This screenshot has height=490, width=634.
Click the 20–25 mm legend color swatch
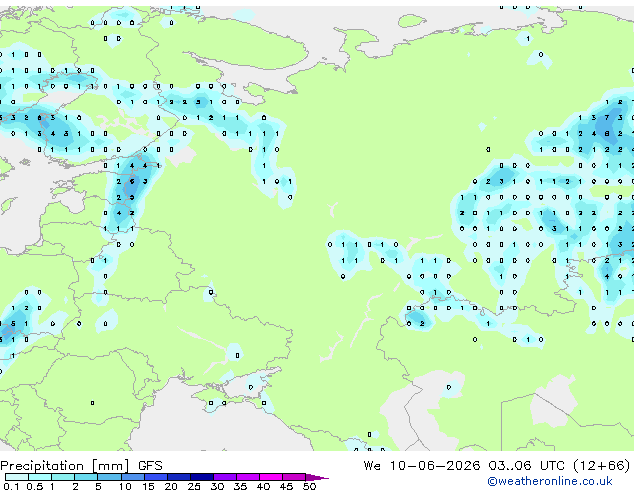click(x=178, y=477)
